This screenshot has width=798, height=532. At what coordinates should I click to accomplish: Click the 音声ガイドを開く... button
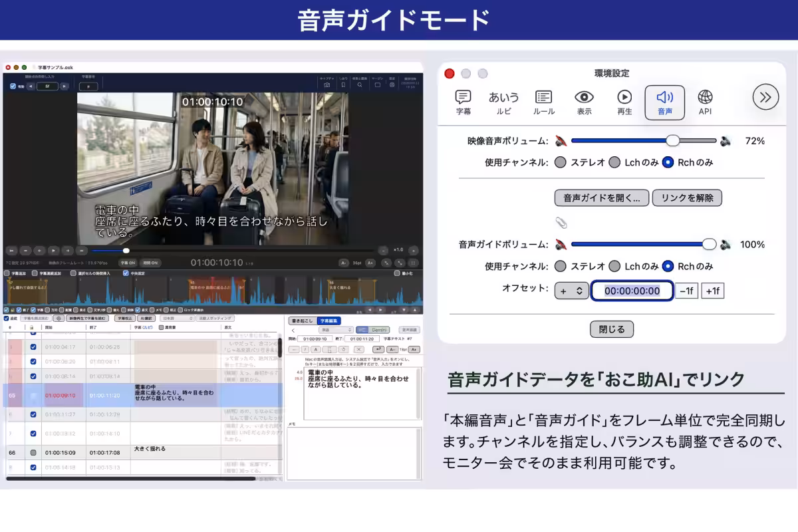point(601,198)
